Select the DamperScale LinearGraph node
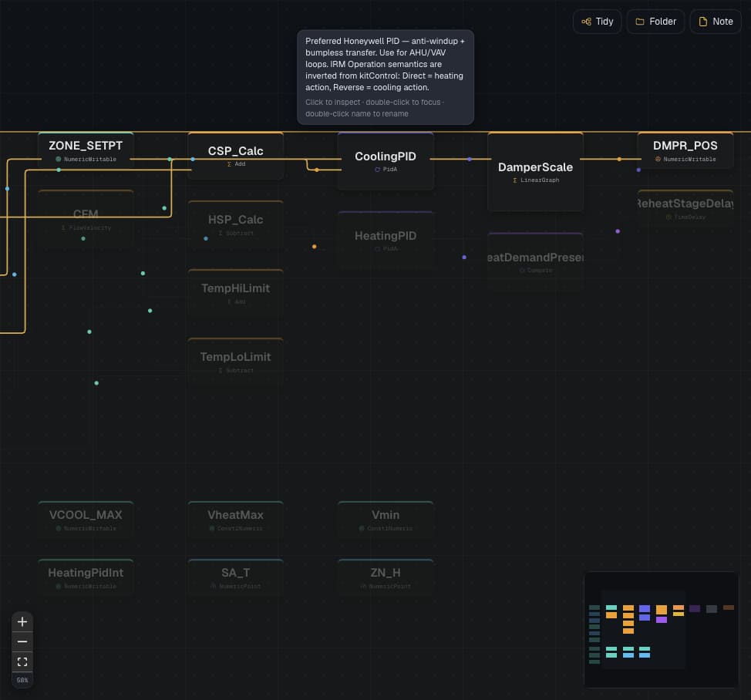This screenshot has width=751, height=700. (535, 171)
